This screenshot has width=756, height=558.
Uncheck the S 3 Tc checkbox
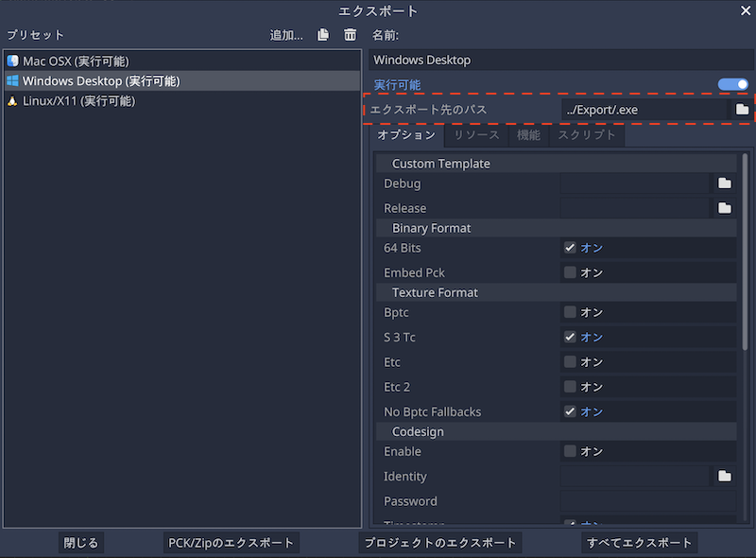tap(570, 337)
